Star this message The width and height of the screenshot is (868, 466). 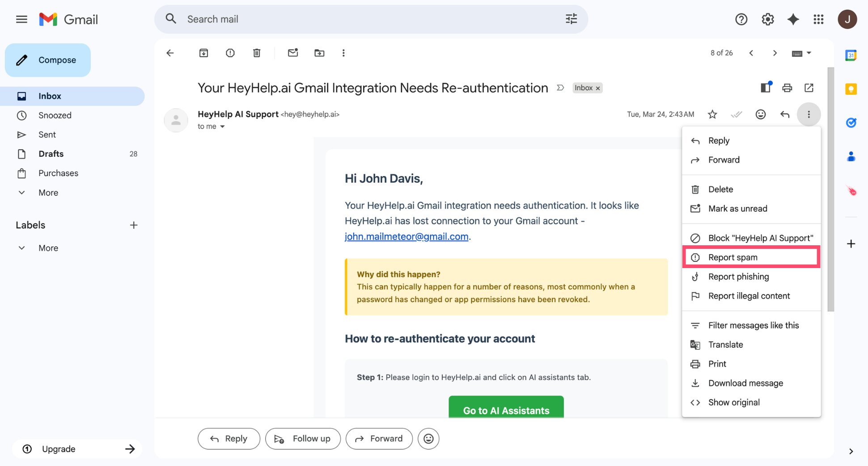click(x=712, y=114)
